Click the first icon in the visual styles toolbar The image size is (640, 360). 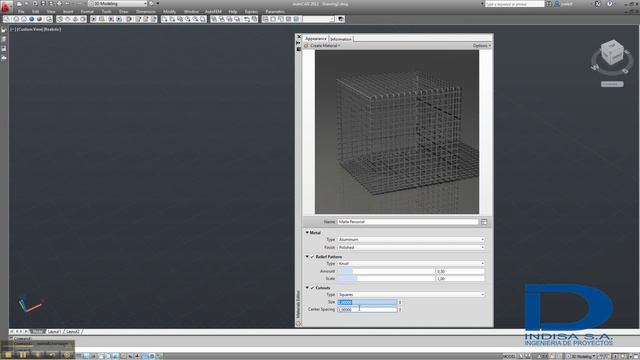[x=7, y=19]
